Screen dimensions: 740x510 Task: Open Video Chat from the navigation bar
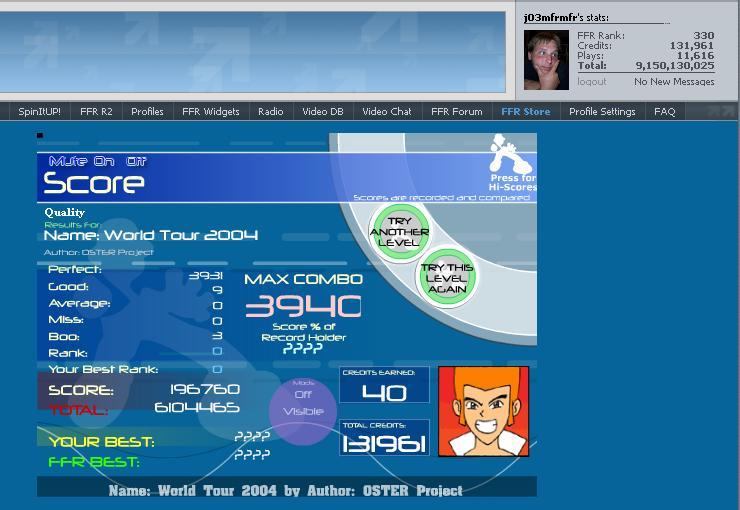(387, 112)
